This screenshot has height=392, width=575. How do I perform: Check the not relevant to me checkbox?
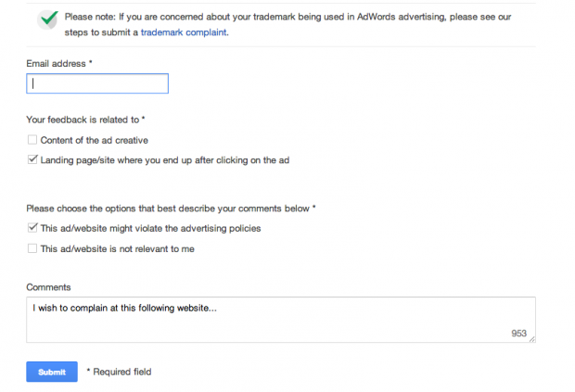tap(32, 248)
